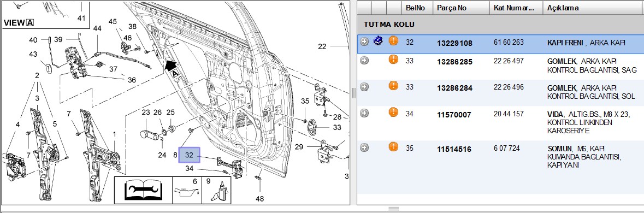
Task: Select part number 11514516
Action: tap(454, 150)
